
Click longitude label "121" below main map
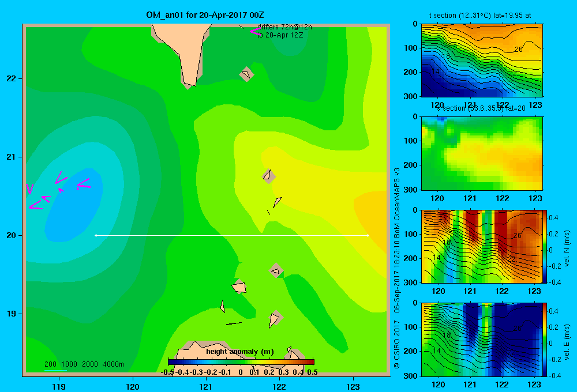pos(206,386)
